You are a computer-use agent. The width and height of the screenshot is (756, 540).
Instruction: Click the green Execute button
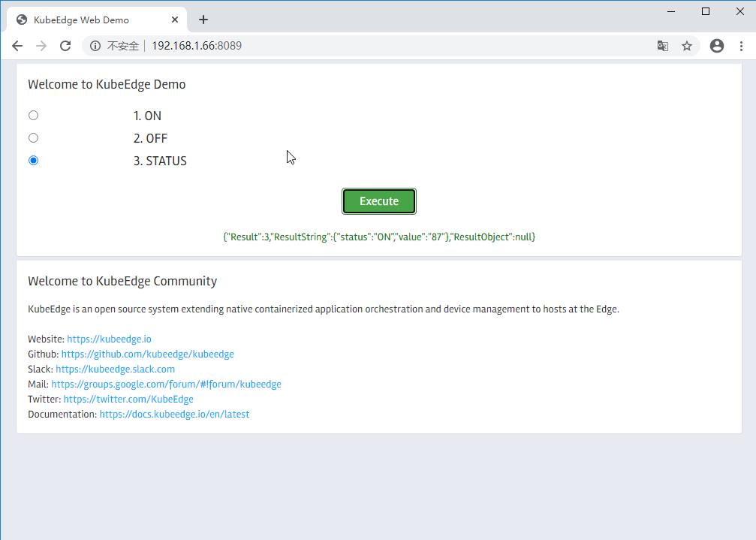(379, 201)
